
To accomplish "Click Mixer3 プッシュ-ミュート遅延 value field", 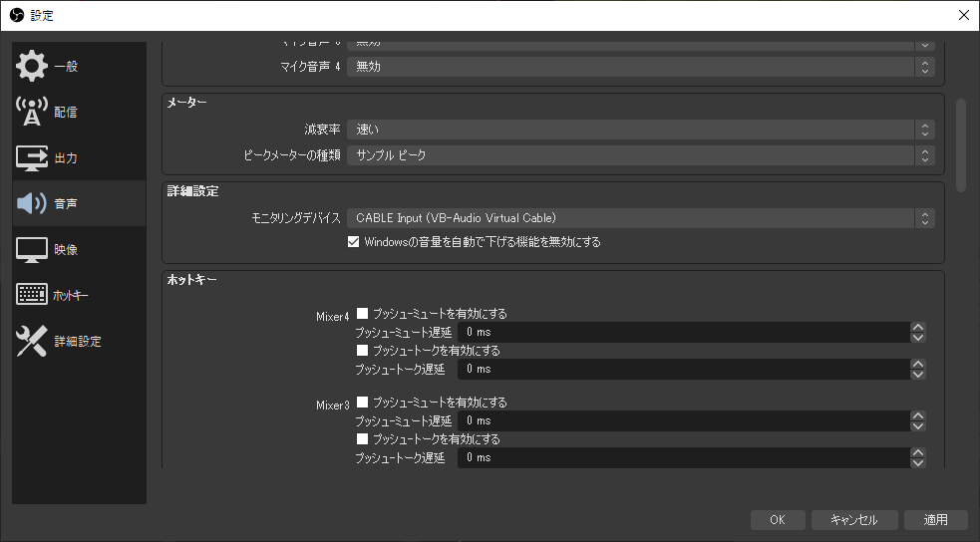I will [684, 420].
